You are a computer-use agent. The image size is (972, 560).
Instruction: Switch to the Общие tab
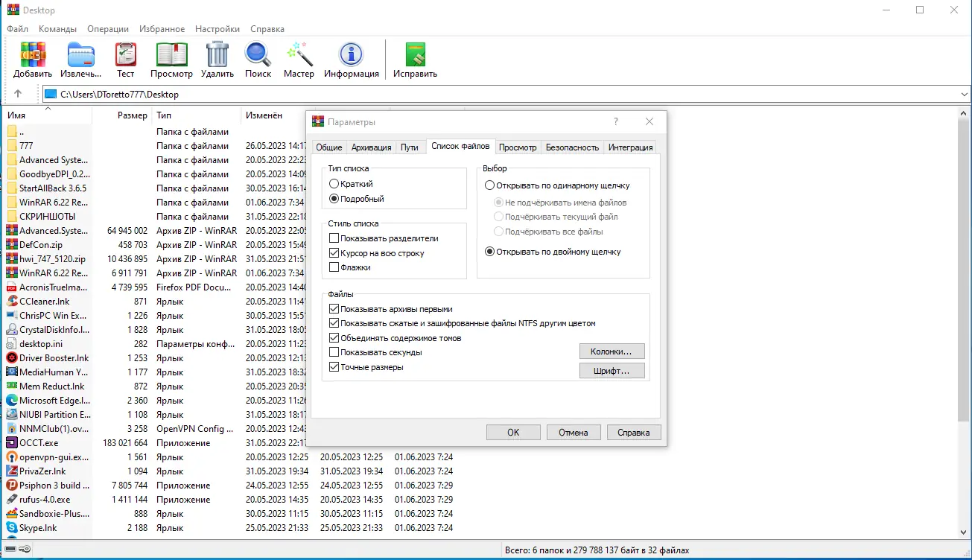tap(328, 147)
